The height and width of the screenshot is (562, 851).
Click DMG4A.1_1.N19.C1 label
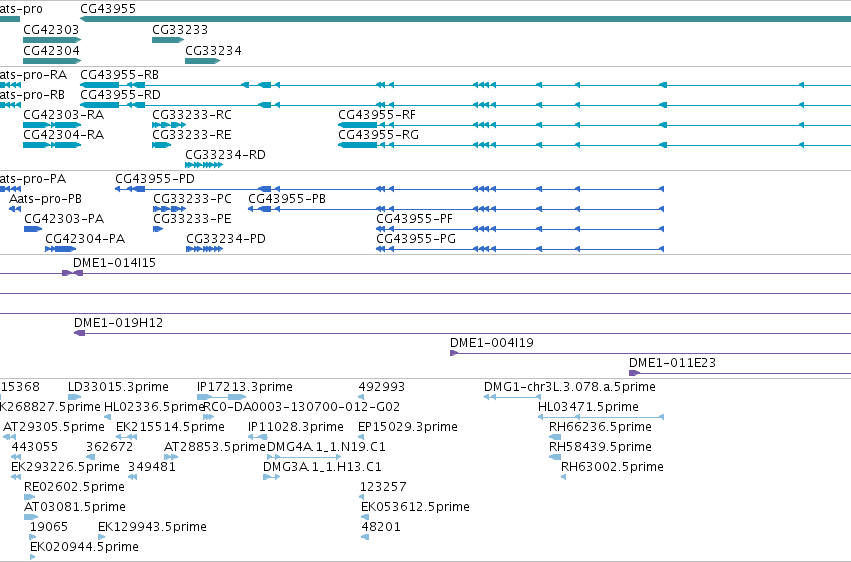point(326,447)
